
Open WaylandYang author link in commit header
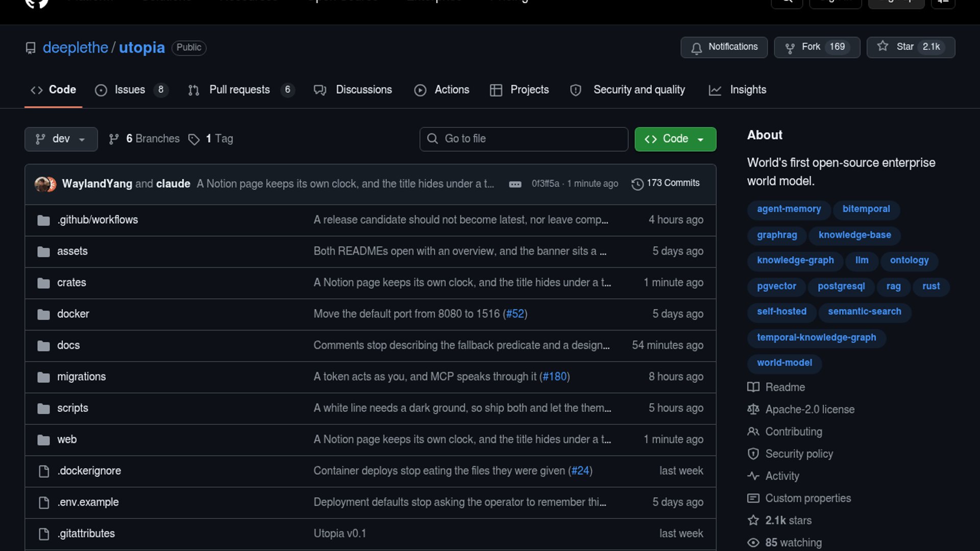[x=97, y=184]
